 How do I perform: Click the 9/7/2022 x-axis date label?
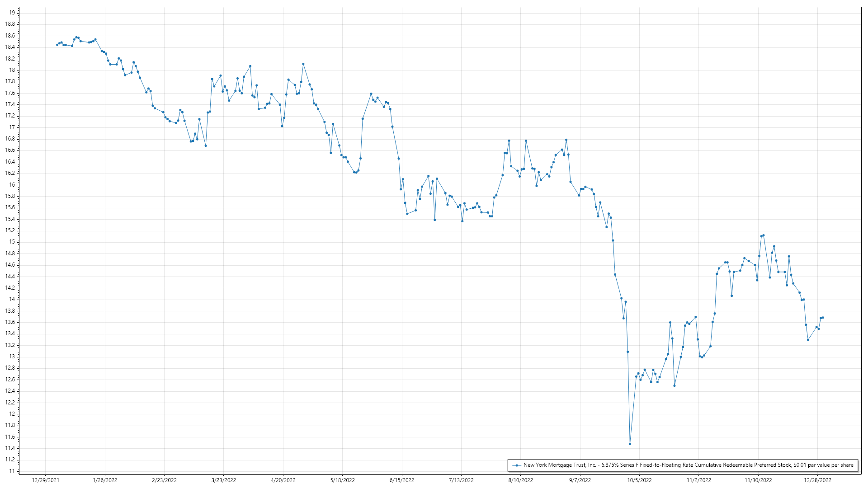[x=580, y=480]
